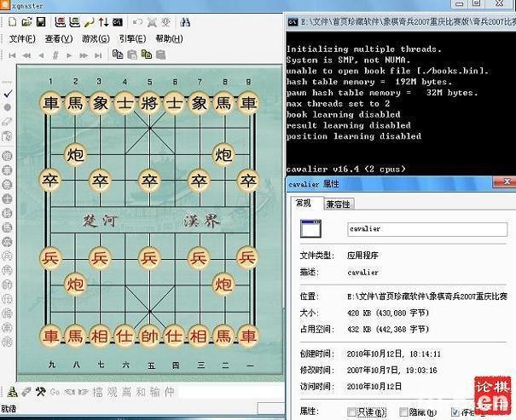The height and width of the screenshot is (420, 516).
Task: Click the binoculars search icon
Action: [x=185, y=22]
